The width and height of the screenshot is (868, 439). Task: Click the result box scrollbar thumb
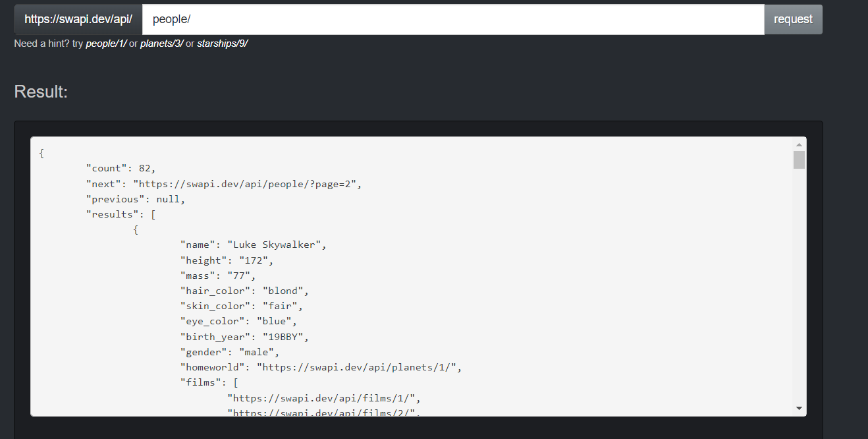799,160
